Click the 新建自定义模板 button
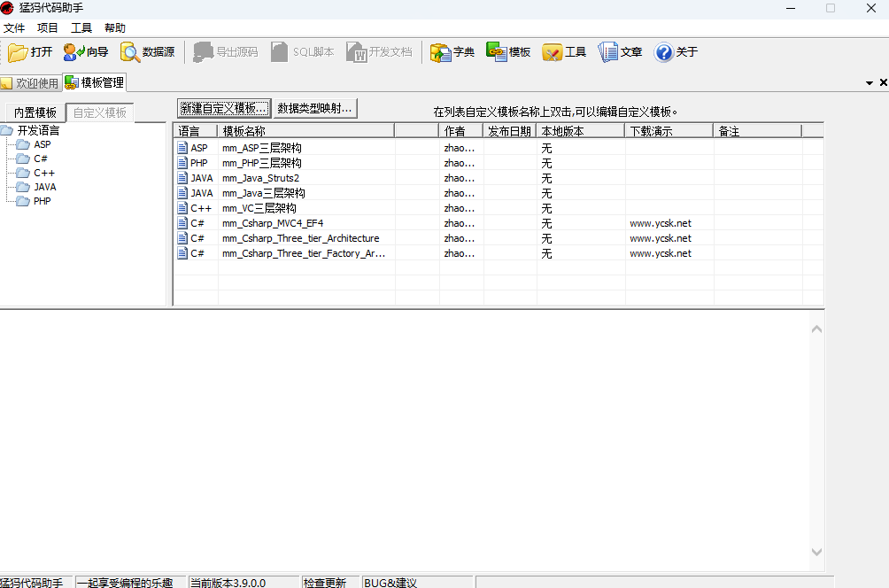The width and height of the screenshot is (889, 588). click(x=224, y=108)
